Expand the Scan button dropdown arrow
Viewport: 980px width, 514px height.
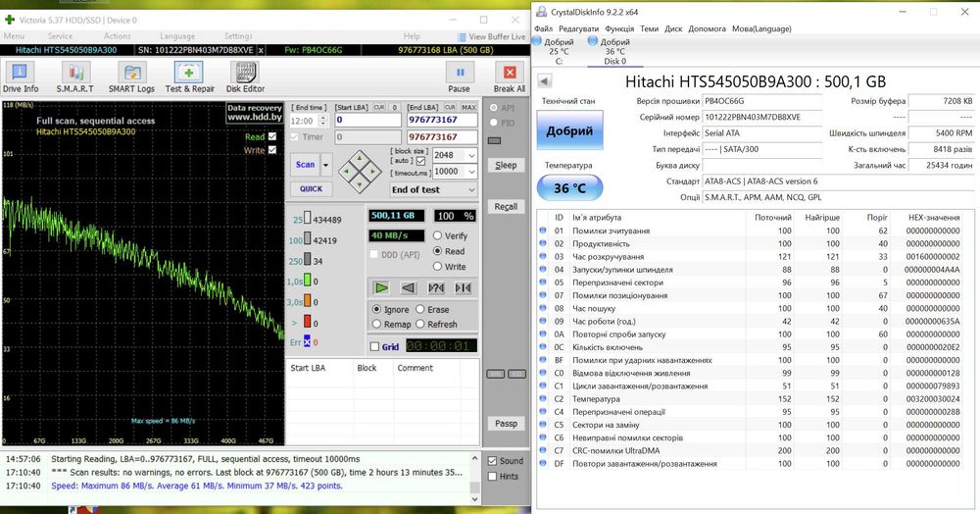coord(325,165)
